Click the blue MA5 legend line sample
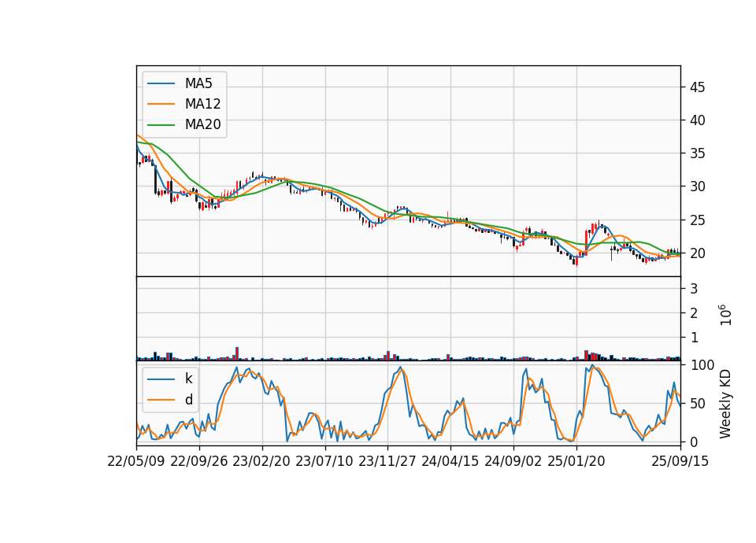Image resolution: width=756 pixels, height=543 pixels. point(161,83)
